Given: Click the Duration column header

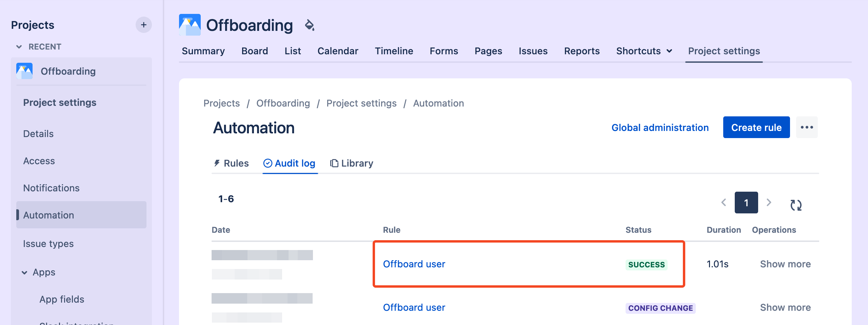Looking at the screenshot, I should (x=724, y=230).
